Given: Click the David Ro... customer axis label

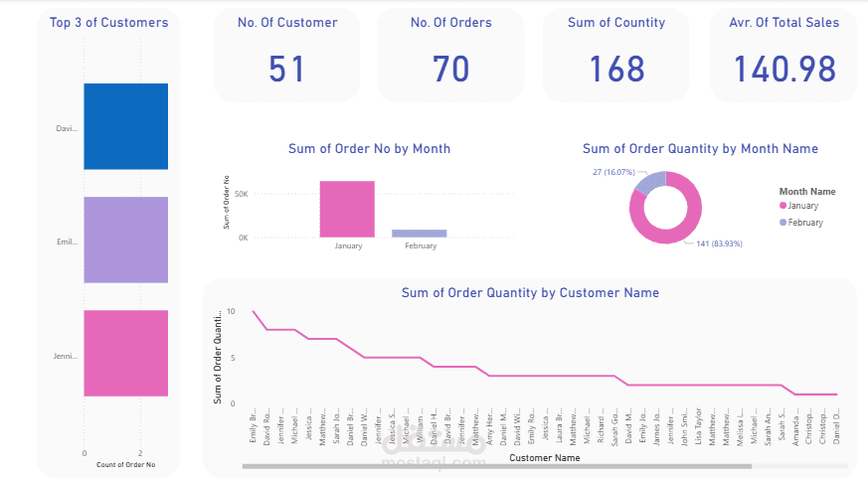Looking at the screenshot, I should click(266, 426).
